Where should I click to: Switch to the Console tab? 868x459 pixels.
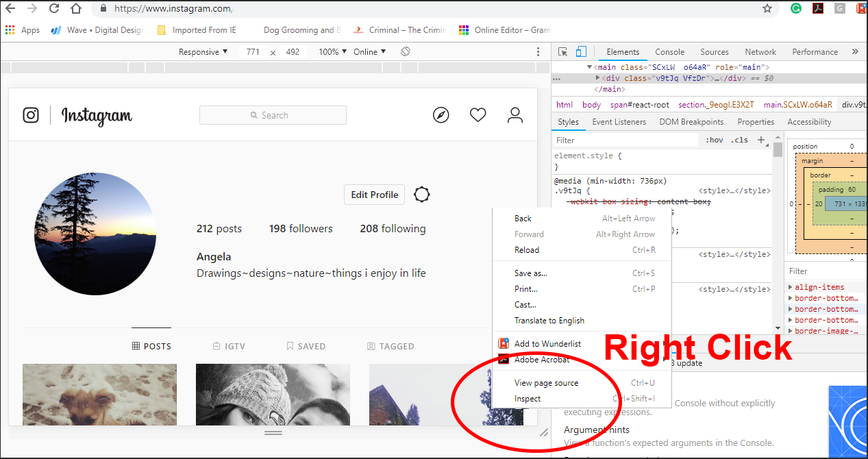[669, 52]
